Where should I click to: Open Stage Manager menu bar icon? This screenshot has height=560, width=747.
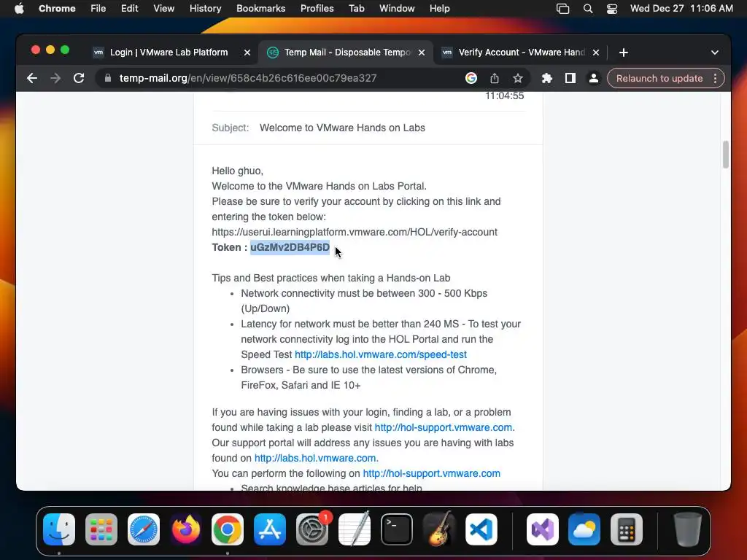pos(562,9)
